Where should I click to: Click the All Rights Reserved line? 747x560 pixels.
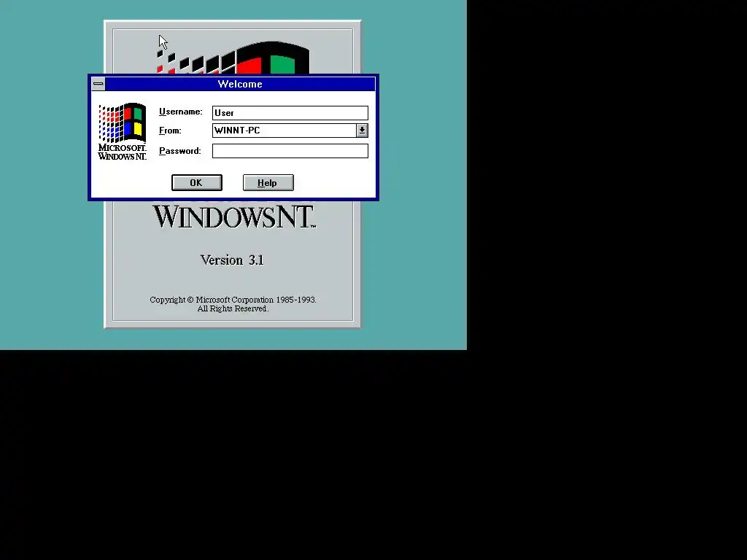[x=233, y=308]
